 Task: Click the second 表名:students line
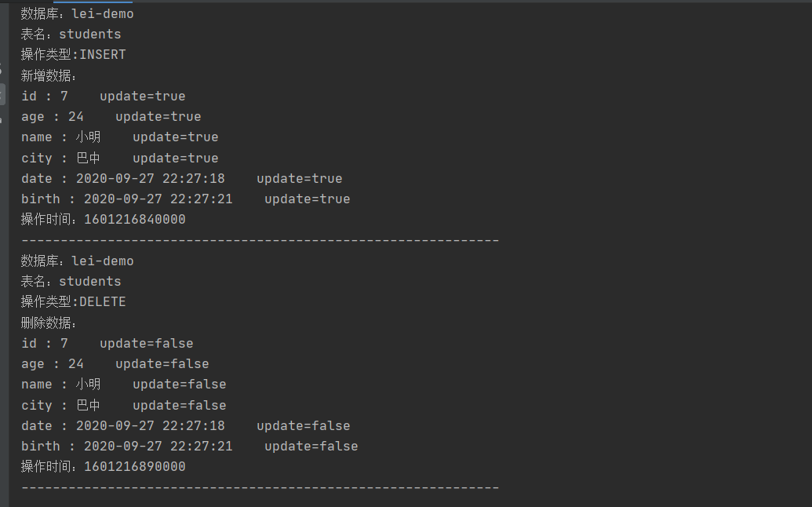tap(71, 282)
